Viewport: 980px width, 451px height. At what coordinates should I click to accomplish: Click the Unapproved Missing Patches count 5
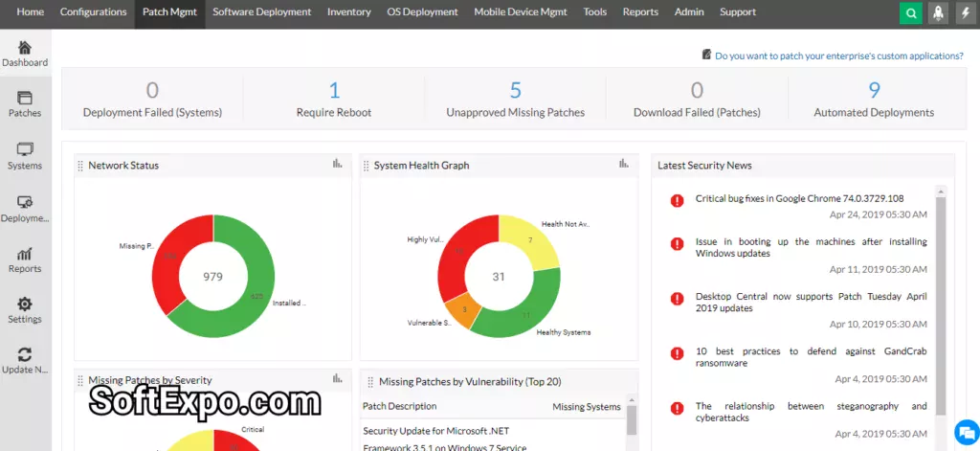[x=516, y=91]
